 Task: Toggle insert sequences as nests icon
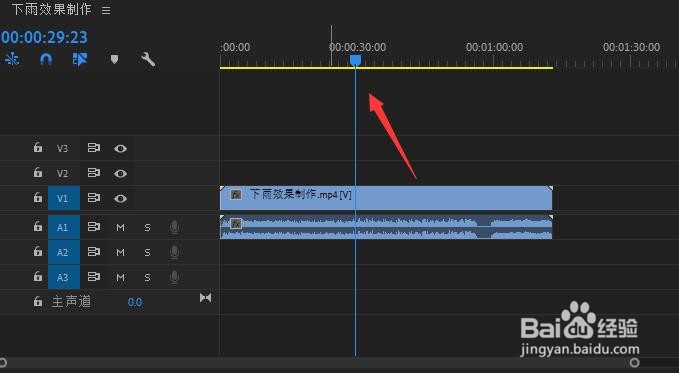pos(12,59)
